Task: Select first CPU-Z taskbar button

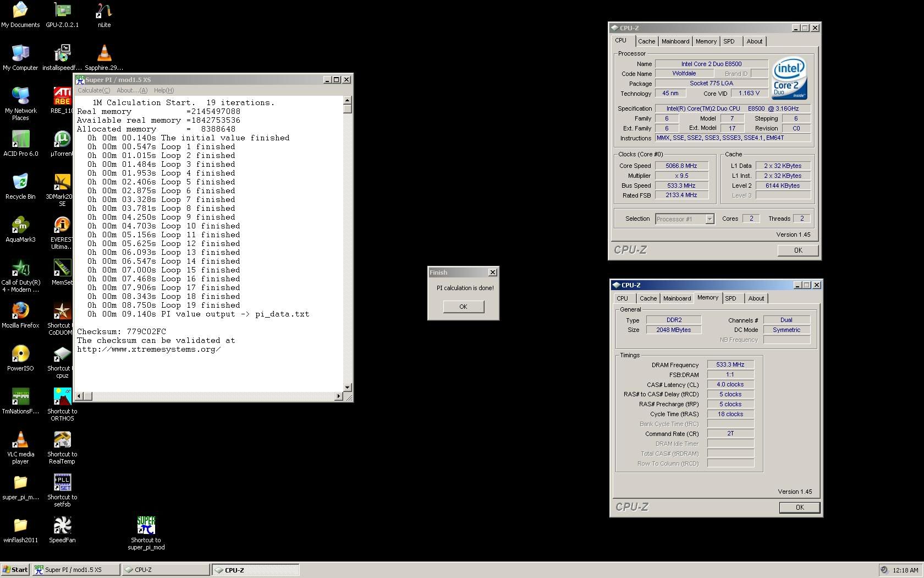Action: point(166,570)
